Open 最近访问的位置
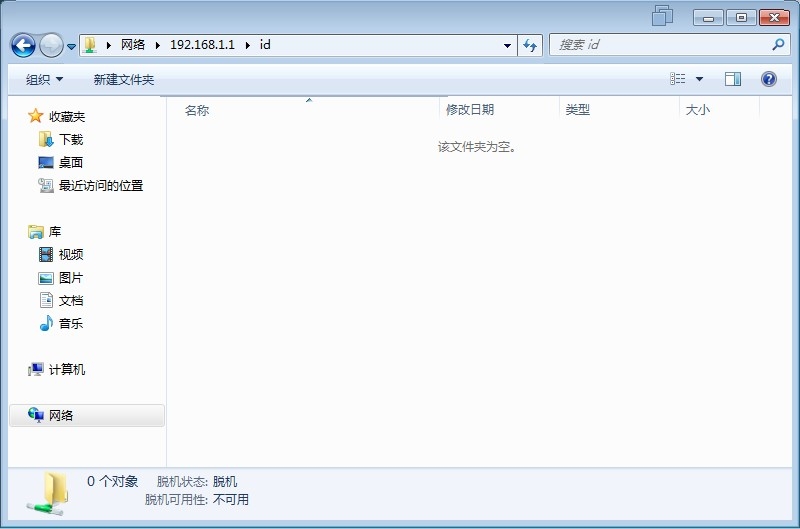The image size is (800, 529). click(x=101, y=186)
